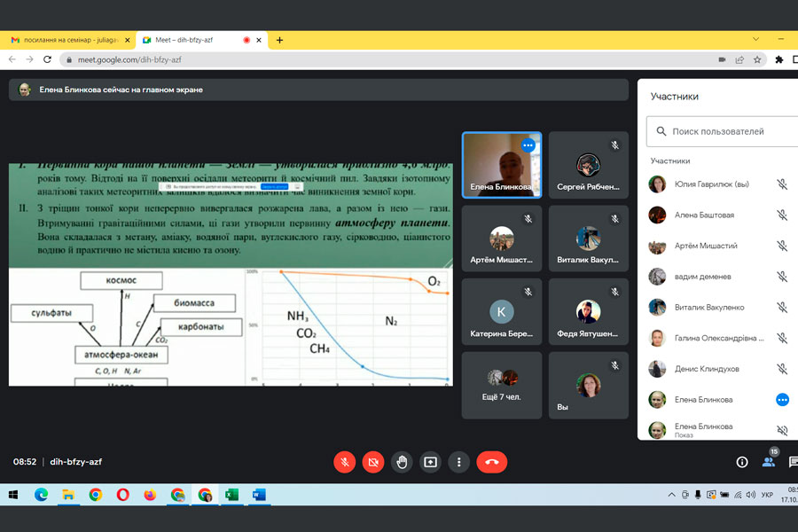This screenshot has width=798, height=532.
Task: Select Денис Клиндухов in participant list
Action: click(717, 369)
